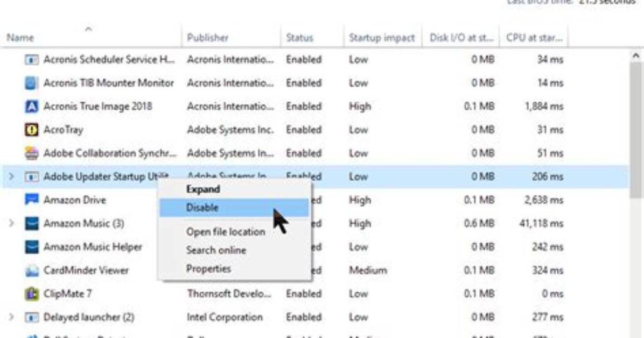Viewport: 644px width, 338px height.
Task: Click the High impact of Acronis True Image
Action: pos(360,107)
